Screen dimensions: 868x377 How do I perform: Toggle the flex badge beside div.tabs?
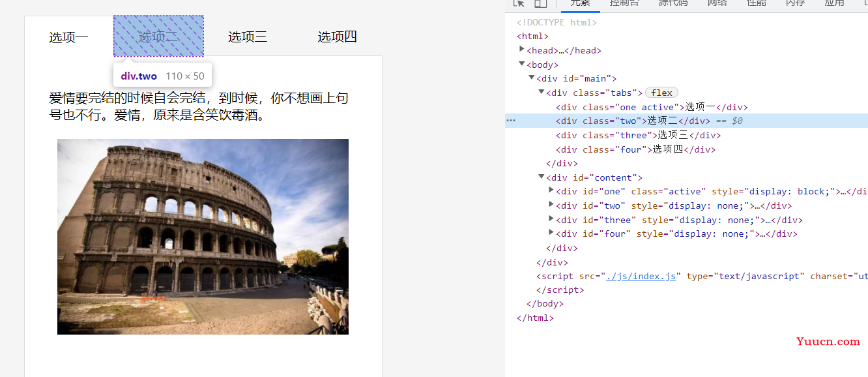coord(661,93)
